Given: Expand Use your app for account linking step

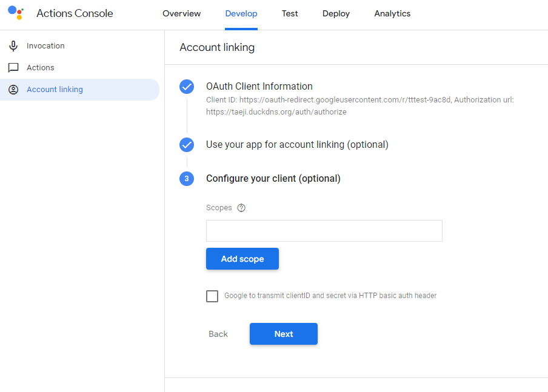Looking at the screenshot, I should point(297,145).
